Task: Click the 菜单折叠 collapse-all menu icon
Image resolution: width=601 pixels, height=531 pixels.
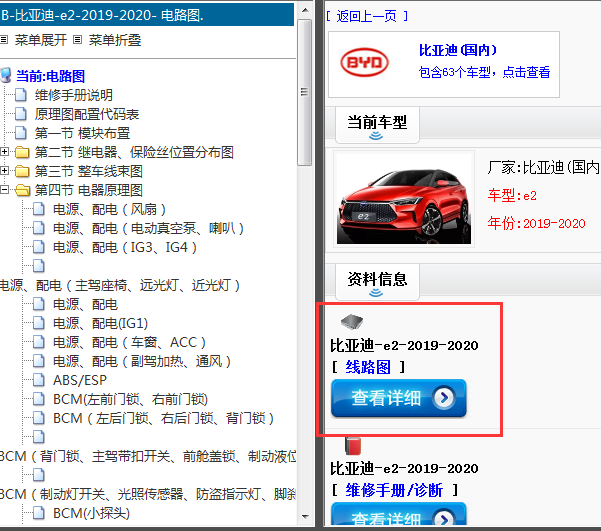Action: (78, 39)
